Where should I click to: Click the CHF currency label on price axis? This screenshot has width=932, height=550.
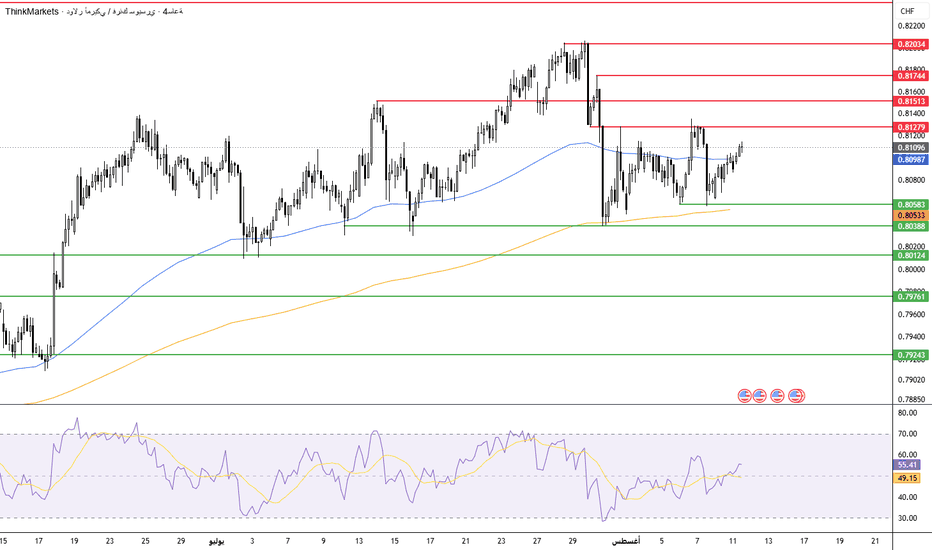point(908,11)
